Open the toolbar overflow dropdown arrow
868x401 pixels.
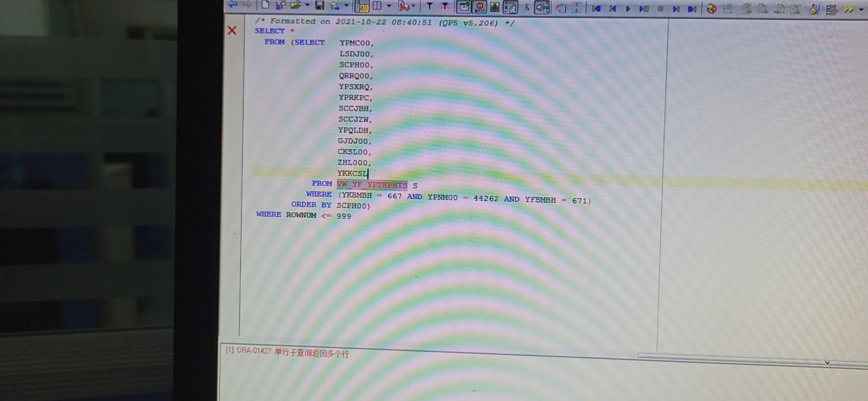pyautogui.click(x=861, y=10)
